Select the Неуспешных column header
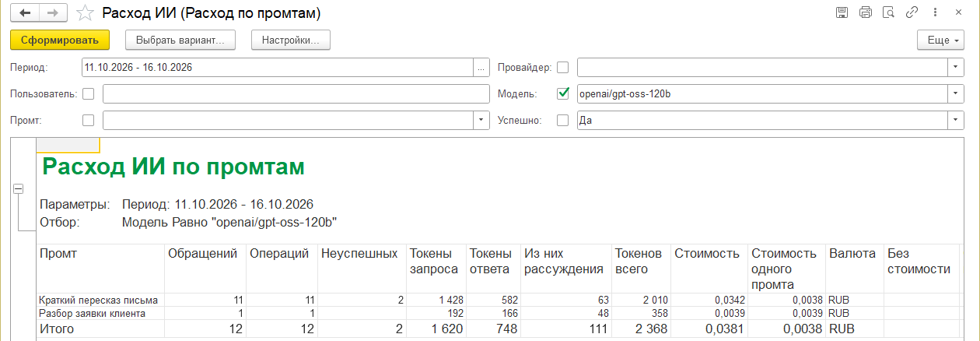 coord(362,268)
